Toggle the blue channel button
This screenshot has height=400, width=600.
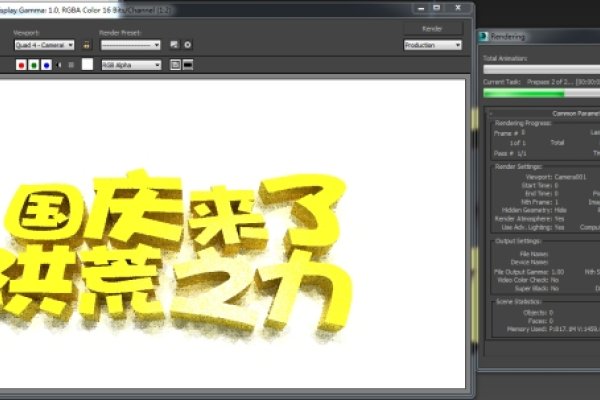pos(46,65)
